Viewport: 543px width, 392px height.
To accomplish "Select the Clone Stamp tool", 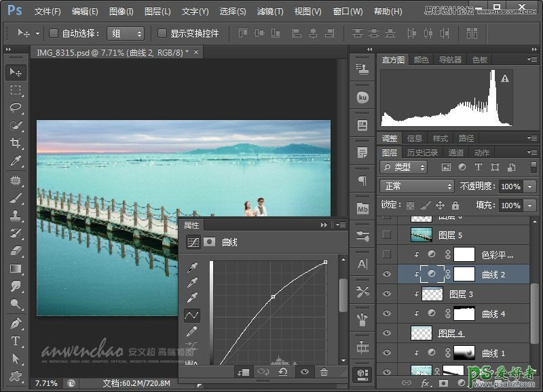I will coord(16,216).
